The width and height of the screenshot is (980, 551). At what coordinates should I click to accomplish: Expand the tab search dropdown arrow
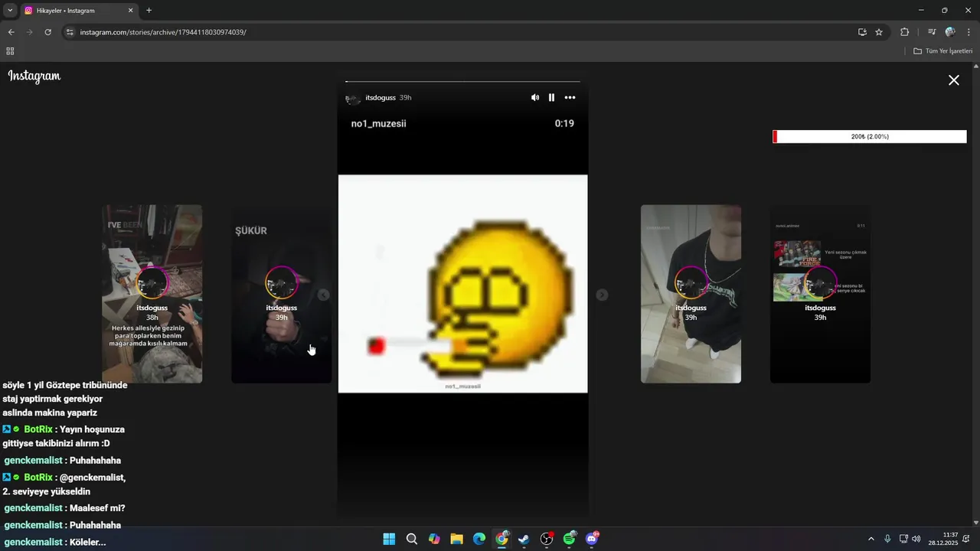pyautogui.click(x=10, y=11)
